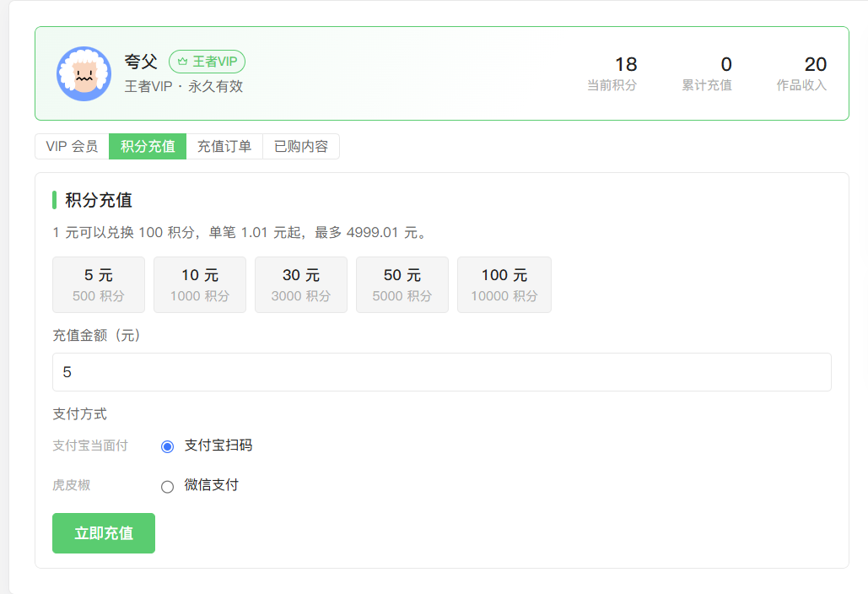Click the 立即充值 button
The image size is (868, 594).
pyautogui.click(x=104, y=533)
